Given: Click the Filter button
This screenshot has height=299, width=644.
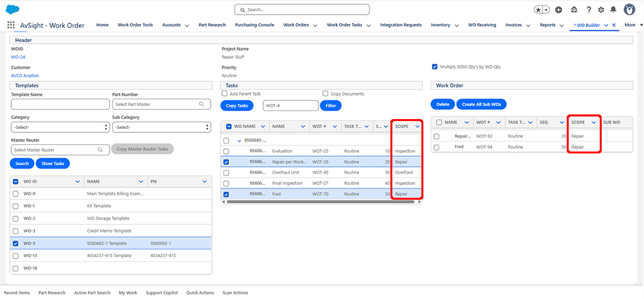Looking at the screenshot, I should [x=331, y=106].
